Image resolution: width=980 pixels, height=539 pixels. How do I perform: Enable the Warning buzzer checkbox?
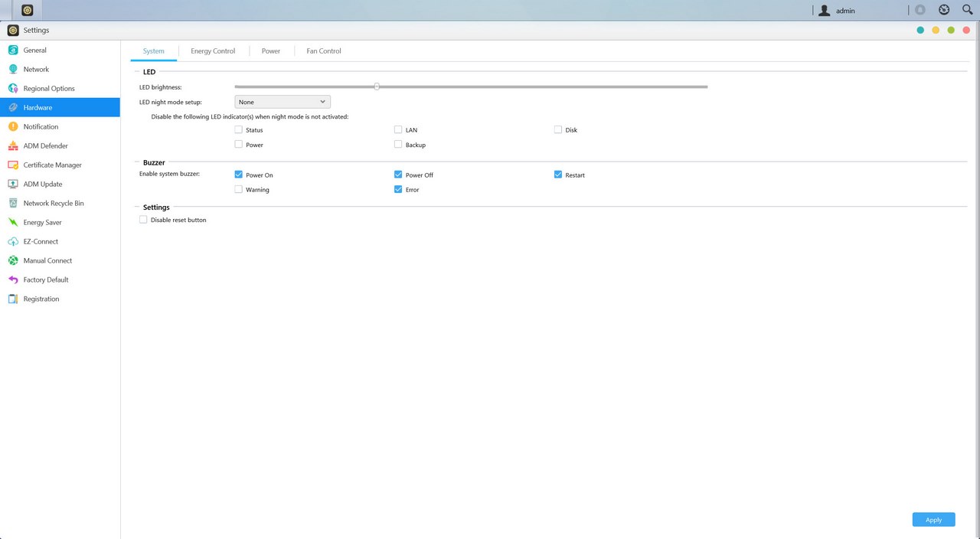[x=239, y=189]
